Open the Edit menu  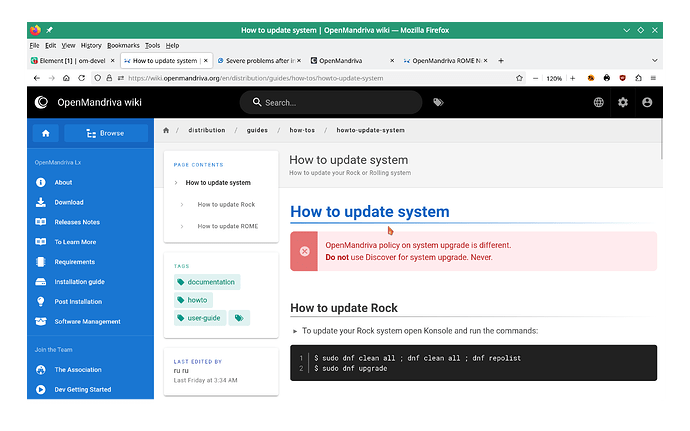[x=51, y=45]
